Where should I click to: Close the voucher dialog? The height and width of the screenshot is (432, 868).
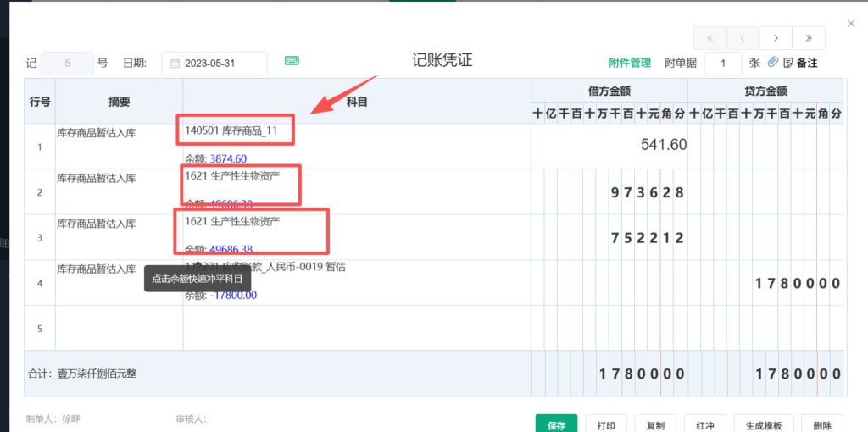pyautogui.click(x=851, y=25)
